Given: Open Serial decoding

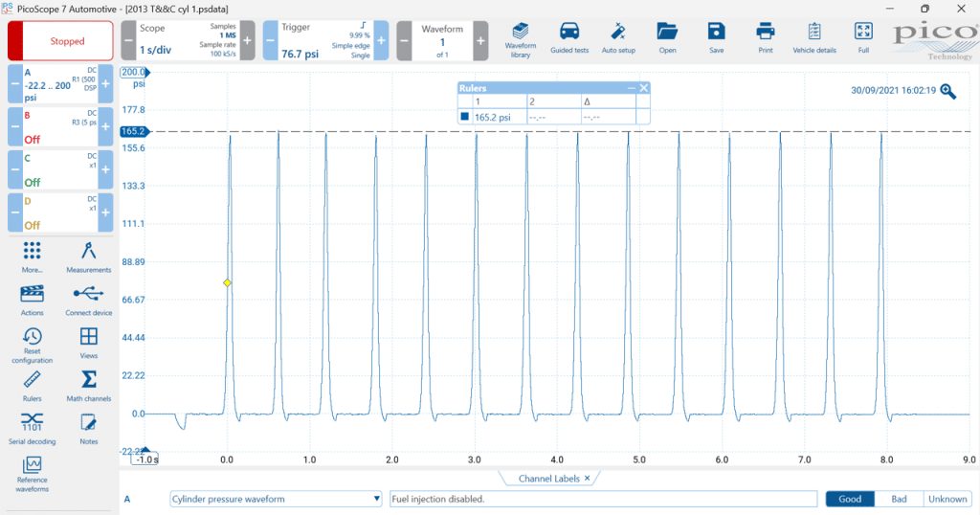Looking at the screenshot, I should pyautogui.click(x=32, y=429).
